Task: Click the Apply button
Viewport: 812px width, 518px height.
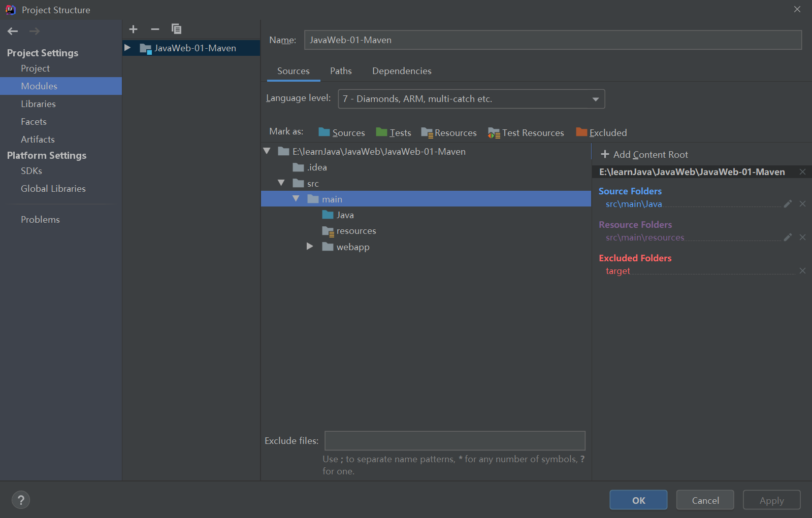Action: 771,500
